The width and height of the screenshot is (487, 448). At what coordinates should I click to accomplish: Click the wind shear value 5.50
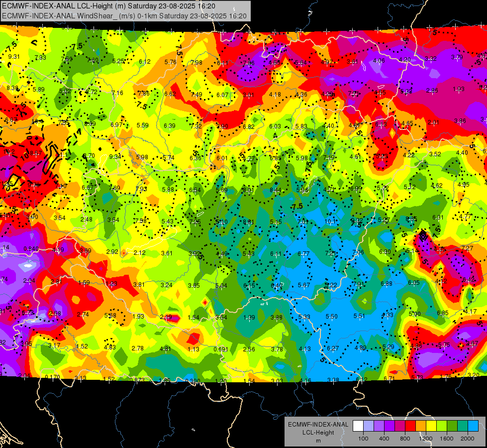pos(331,316)
